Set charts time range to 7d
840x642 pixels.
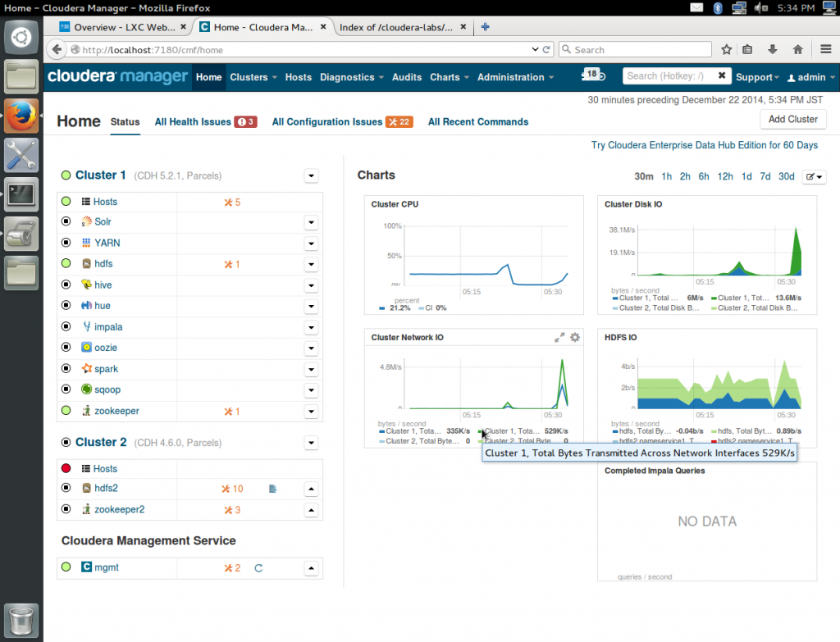coord(765,176)
